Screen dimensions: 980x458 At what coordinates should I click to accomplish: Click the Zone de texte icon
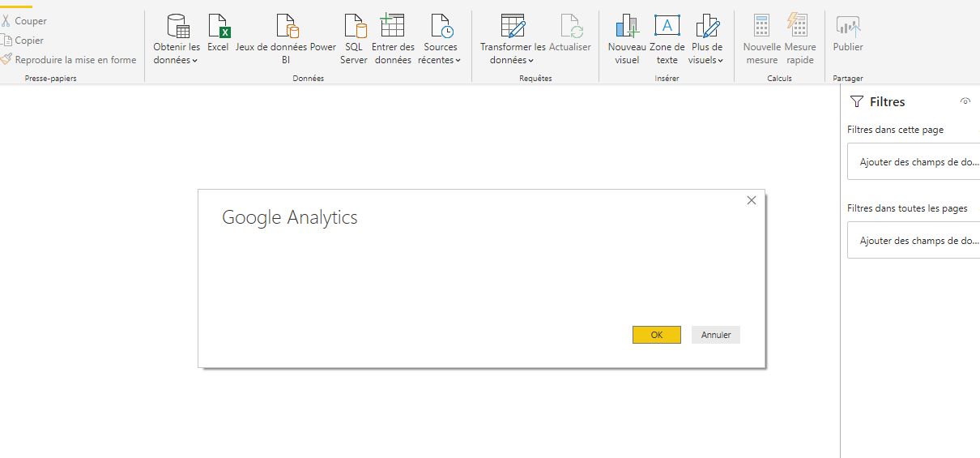pos(667,26)
